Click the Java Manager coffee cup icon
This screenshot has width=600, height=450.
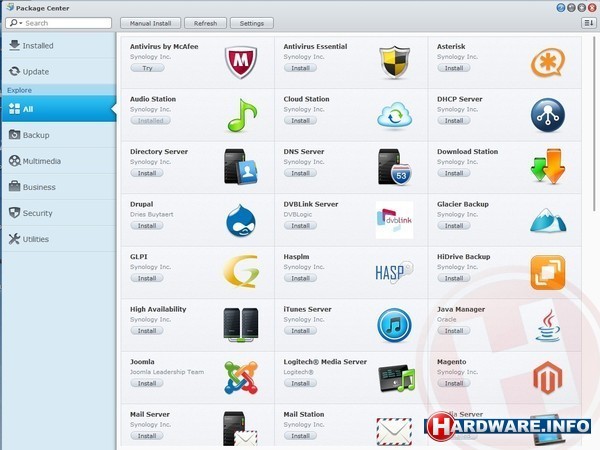(548, 326)
